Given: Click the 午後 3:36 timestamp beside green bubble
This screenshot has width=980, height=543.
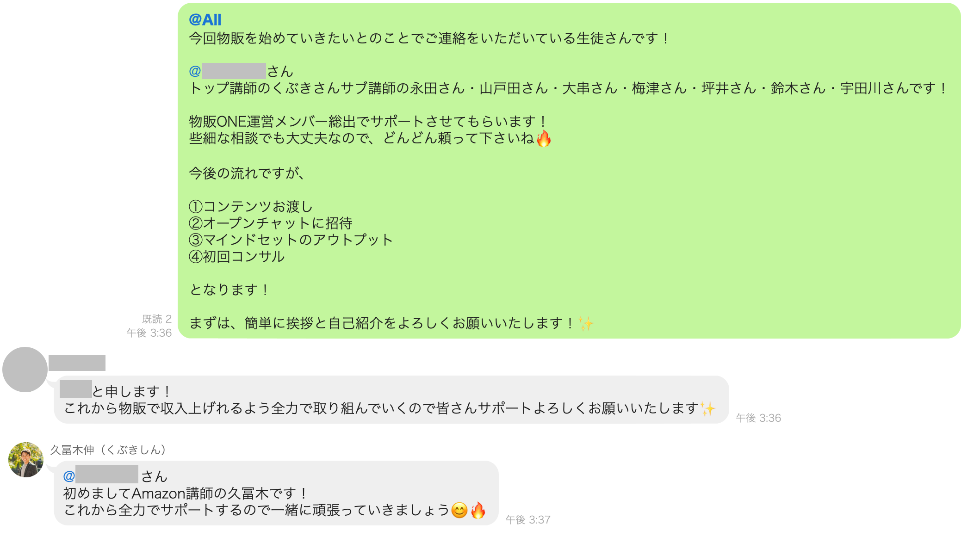Looking at the screenshot, I should click(x=149, y=333).
